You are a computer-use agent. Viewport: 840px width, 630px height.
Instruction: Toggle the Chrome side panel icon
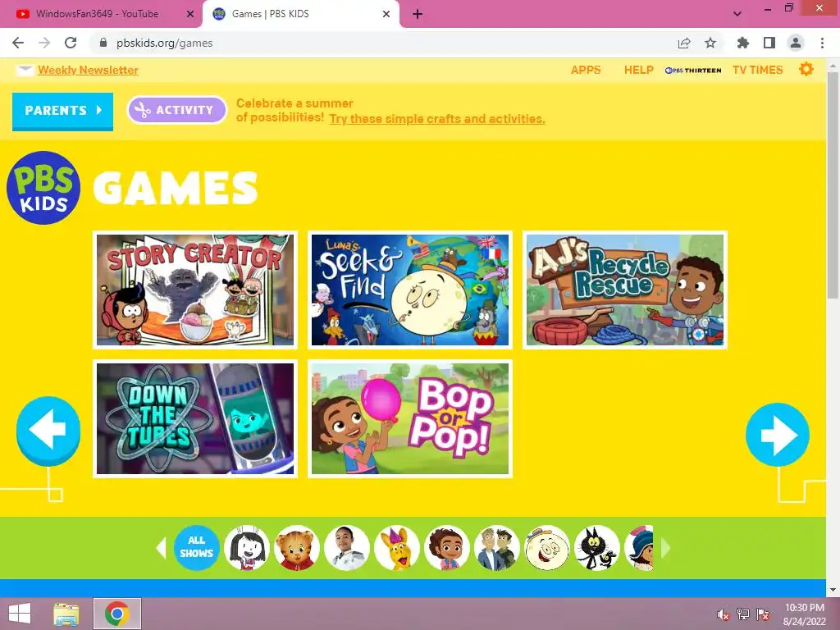(769, 43)
